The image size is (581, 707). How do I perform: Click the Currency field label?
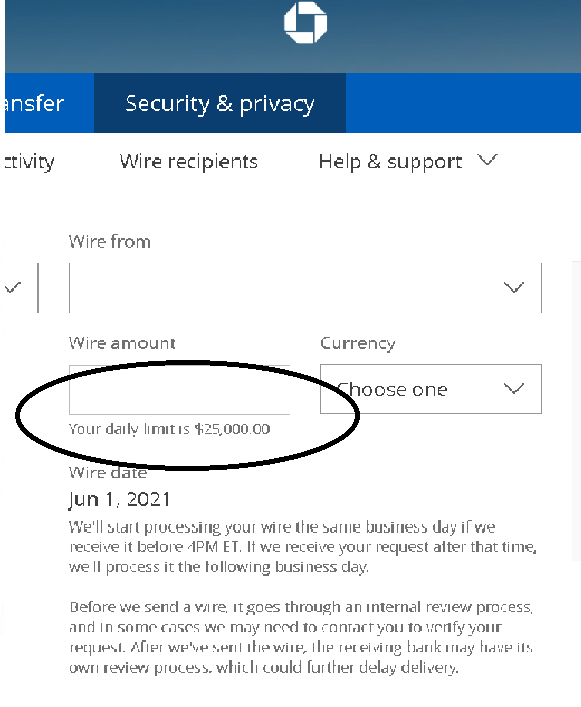click(x=358, y=344)
